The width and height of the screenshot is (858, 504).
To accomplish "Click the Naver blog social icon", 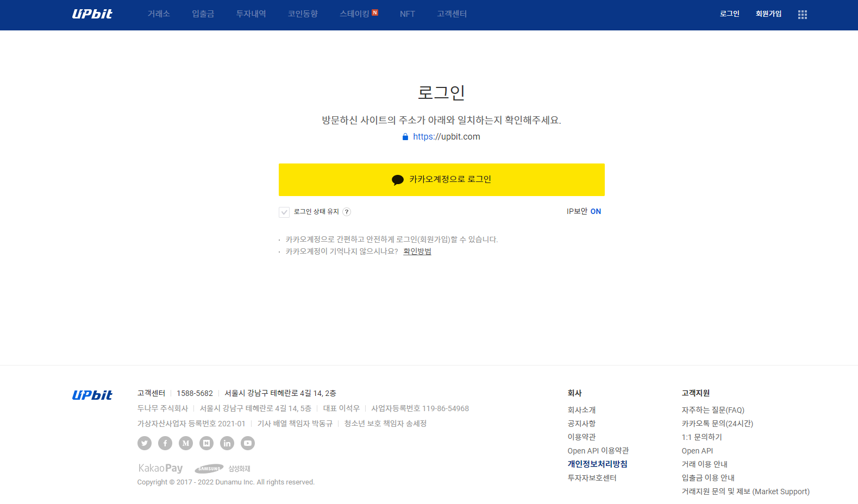I will pyautogui.click(x=206, y=443).
